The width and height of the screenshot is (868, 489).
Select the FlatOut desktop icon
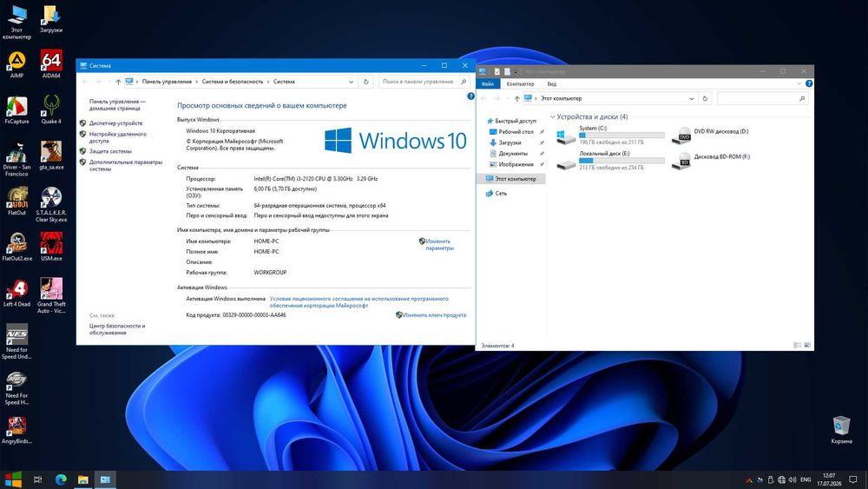point(16,201)
